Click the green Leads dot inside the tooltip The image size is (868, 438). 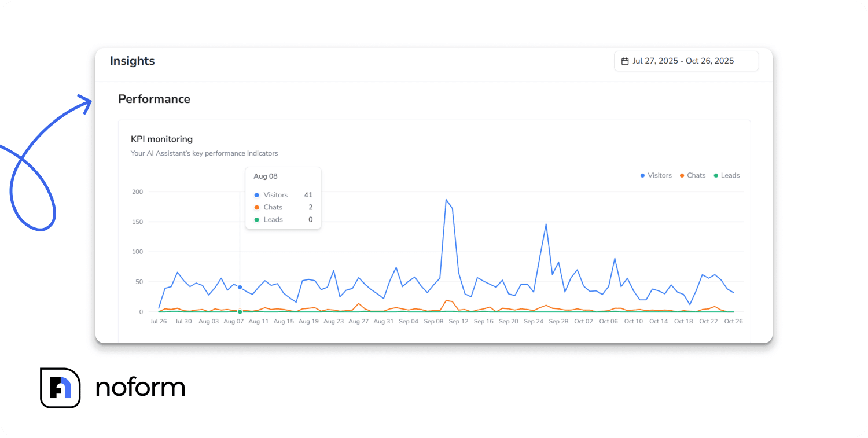click(256, 220)
